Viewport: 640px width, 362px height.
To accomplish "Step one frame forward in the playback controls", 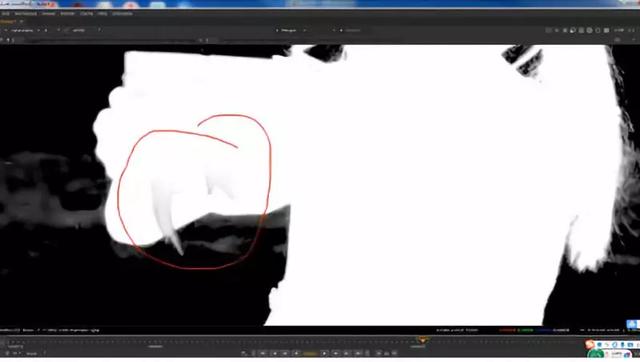I will point(335,353).
